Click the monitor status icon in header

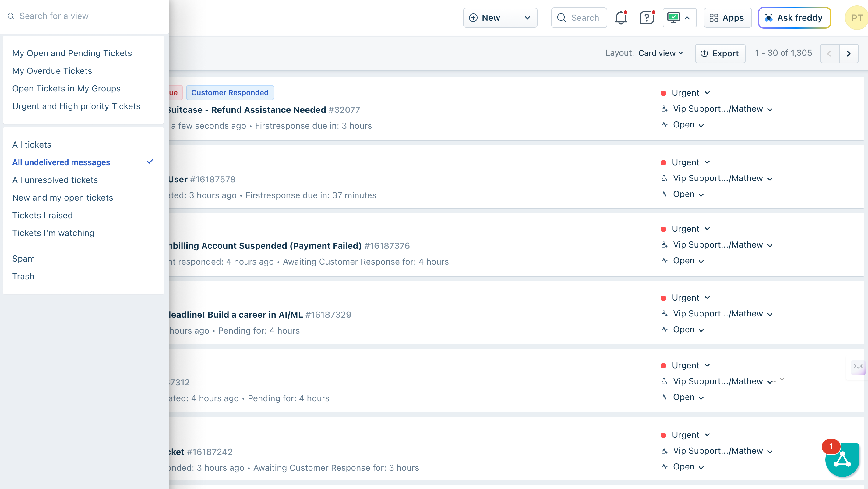[x=674, y=18]
